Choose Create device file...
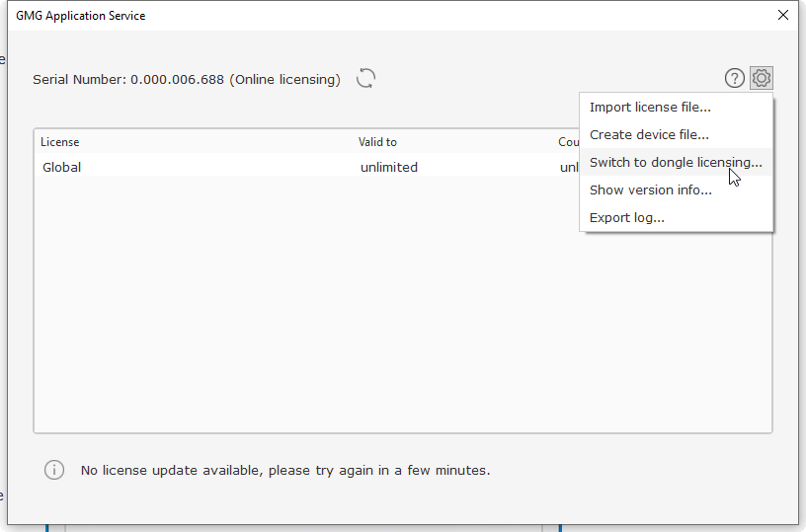 pos(676,135)
